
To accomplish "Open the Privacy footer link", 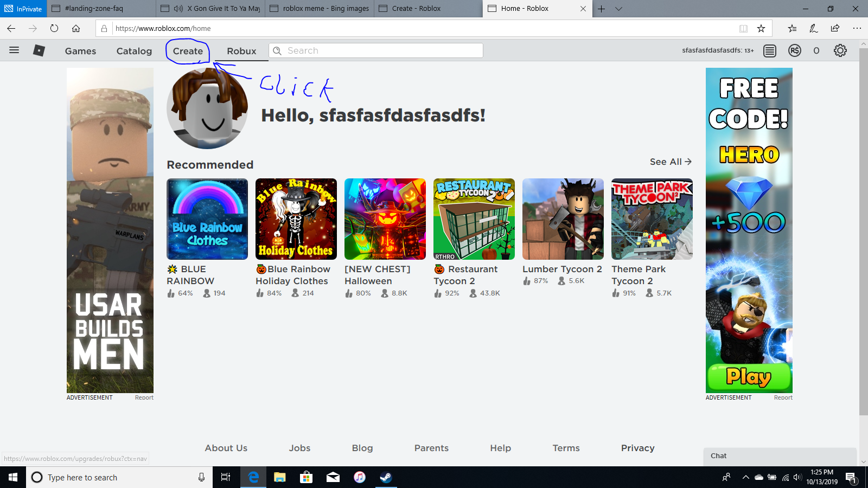I will point(638,448).
